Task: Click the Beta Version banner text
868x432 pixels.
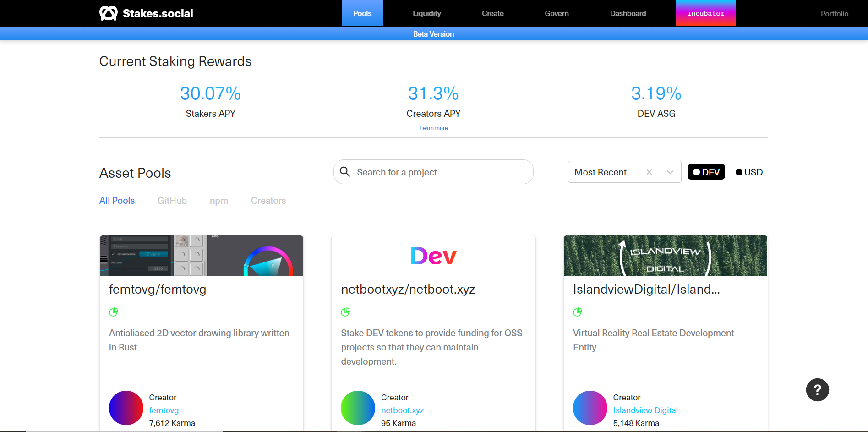Action: pyautogui.click(x=433, y=34)
